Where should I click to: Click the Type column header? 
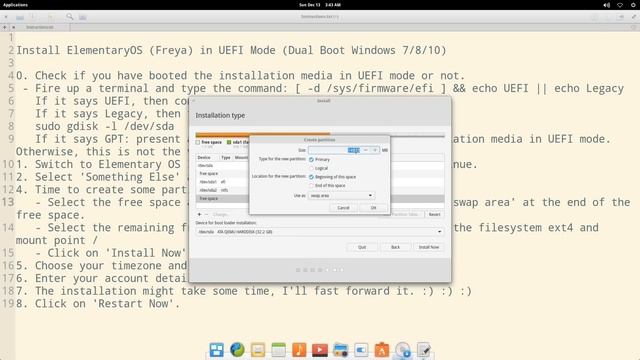click(x=226, y=158)
